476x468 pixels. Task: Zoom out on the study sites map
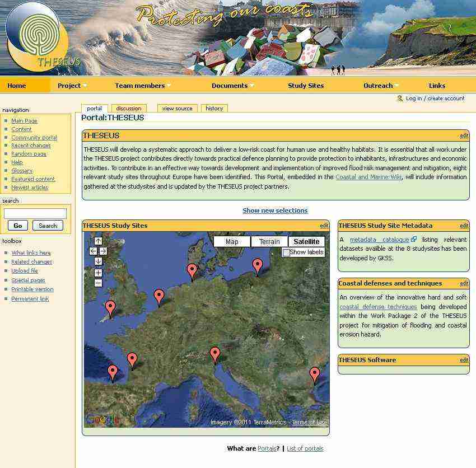[x=99, y=283]
